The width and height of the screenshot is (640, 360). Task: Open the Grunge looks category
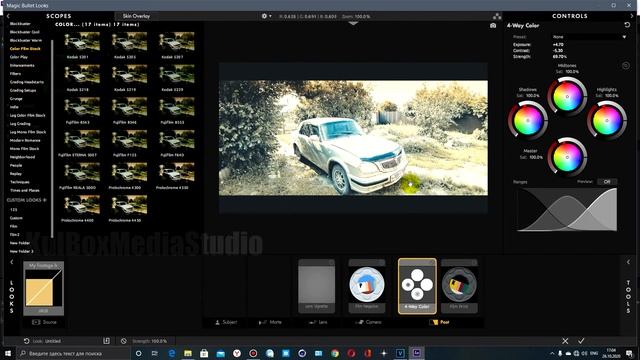point(16,98)
